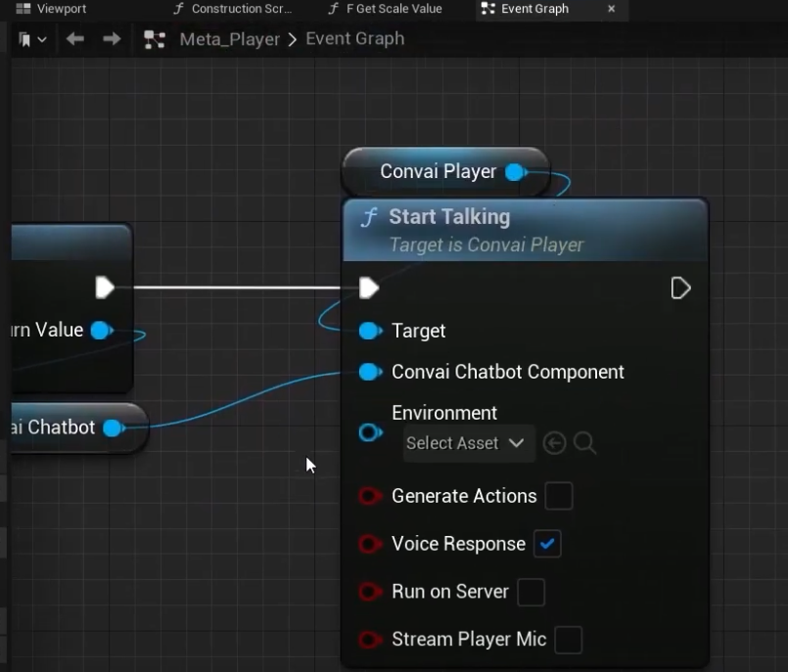Click the Return Value output pin
Viewport: 788px width, 672px height.
(x=102, y=331)
